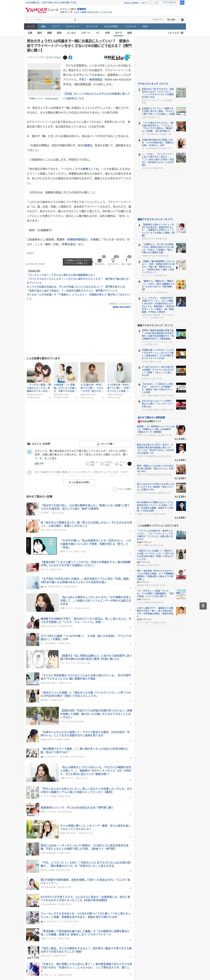Screen dimensions: 210x980
Task: Toggle the コメント非表示 checkbox
Action: coord(115,489)
